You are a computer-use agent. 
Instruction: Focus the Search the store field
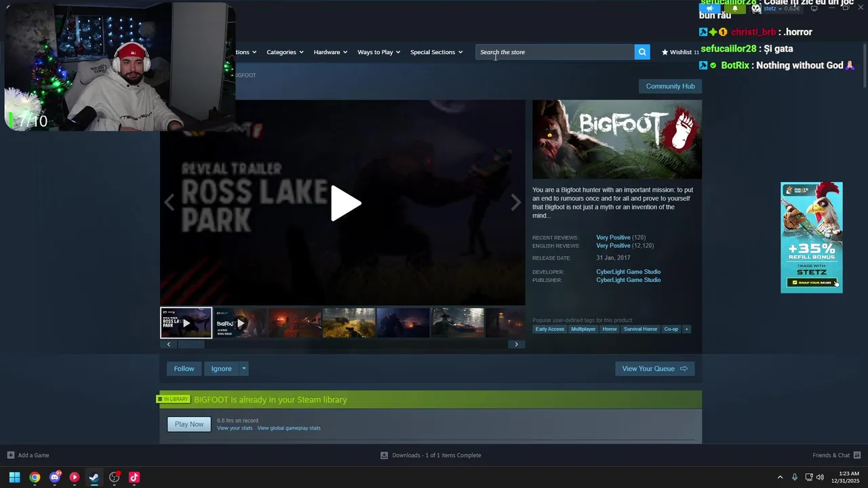click(555, 52)
